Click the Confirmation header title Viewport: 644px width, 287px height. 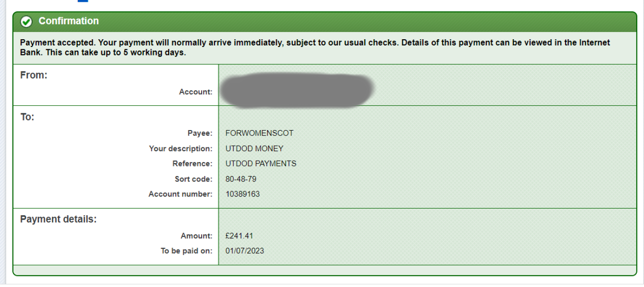pos(69,22)
